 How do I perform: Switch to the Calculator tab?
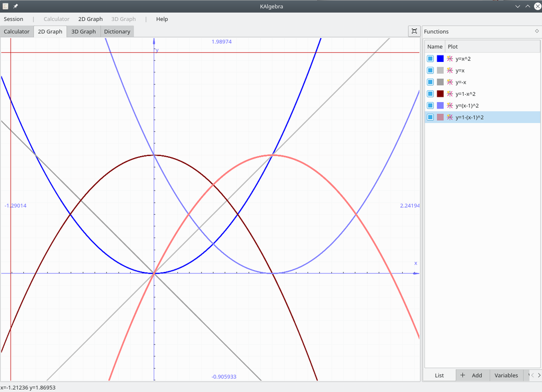point(16,31)
